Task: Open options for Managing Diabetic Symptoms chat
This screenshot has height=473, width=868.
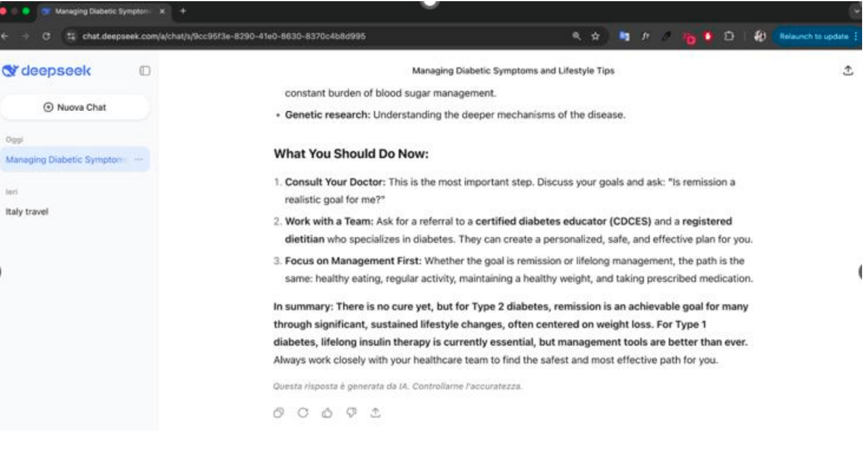Action: coord(139,160)
